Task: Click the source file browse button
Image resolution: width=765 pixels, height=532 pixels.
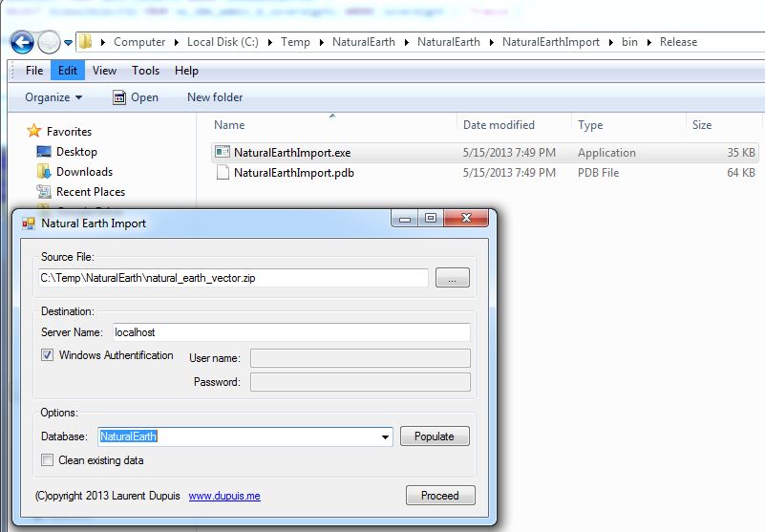Action: pos(453,278)
